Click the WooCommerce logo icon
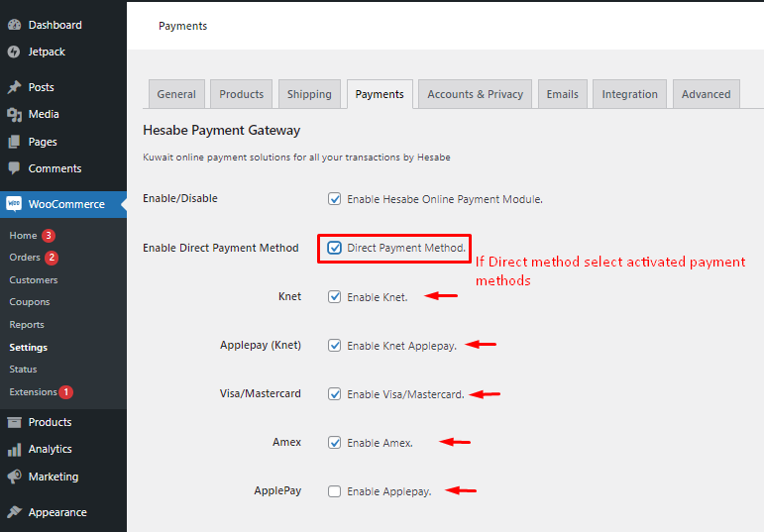Image resolution: width=764 pixels, height=532 pixels. pyautogui.click(x=14, y=204)
